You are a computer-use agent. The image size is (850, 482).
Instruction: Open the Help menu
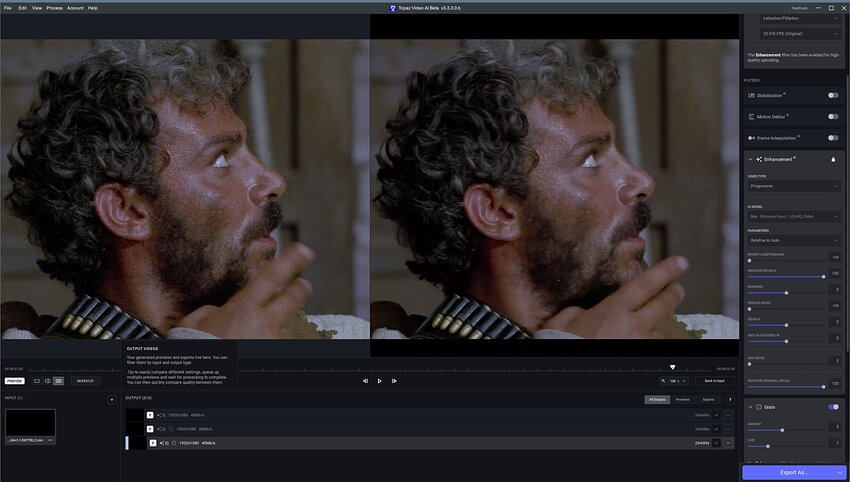pos(93,8)
